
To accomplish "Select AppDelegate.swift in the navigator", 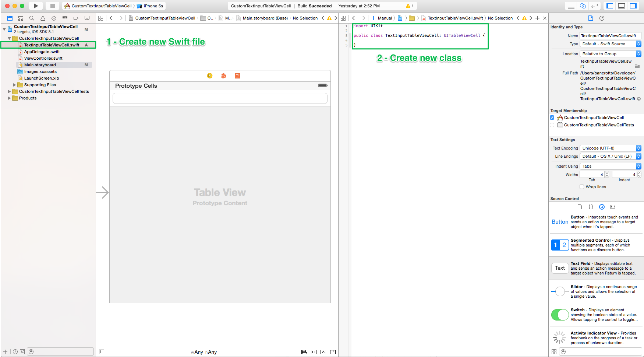I will click(42, 52).
